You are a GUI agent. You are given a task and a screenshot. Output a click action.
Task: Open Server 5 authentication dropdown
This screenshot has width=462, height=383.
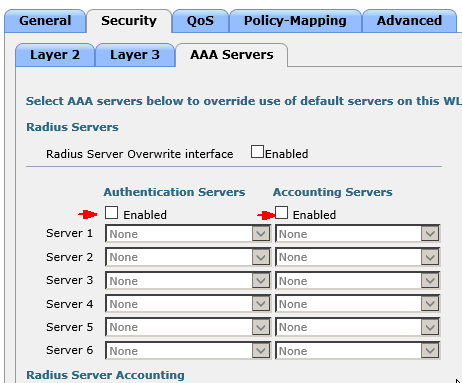tap(188, 327)
